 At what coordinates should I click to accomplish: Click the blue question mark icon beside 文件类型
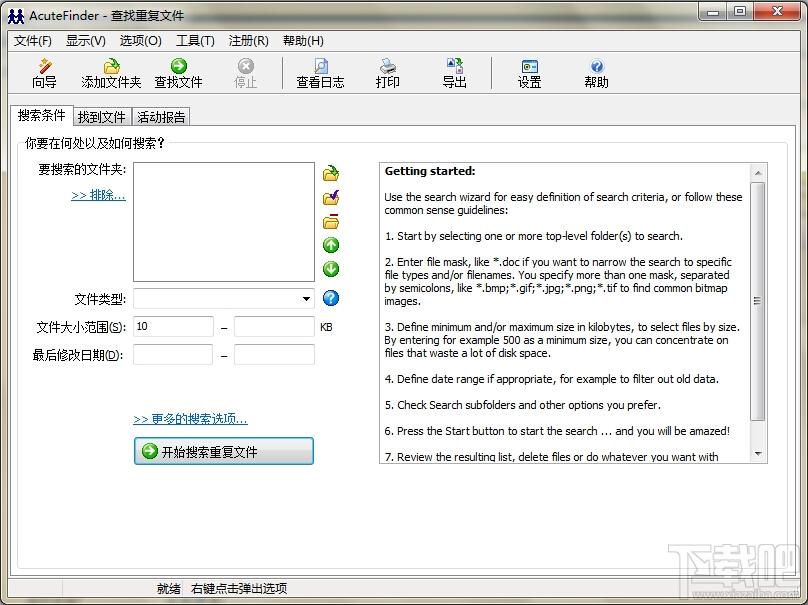coord(331,298)
